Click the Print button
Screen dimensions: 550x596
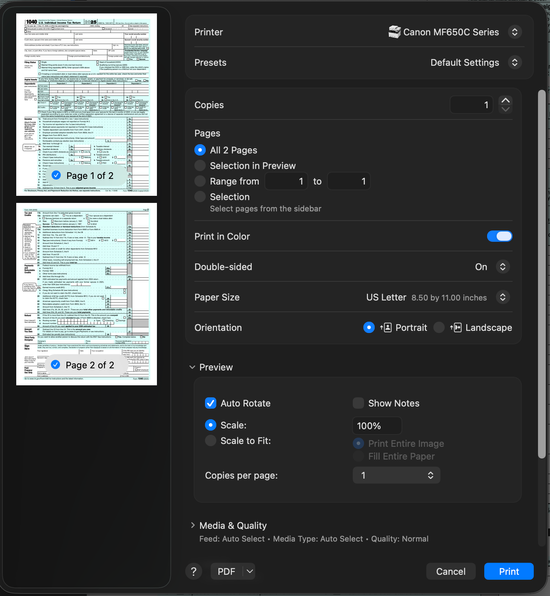509,571
